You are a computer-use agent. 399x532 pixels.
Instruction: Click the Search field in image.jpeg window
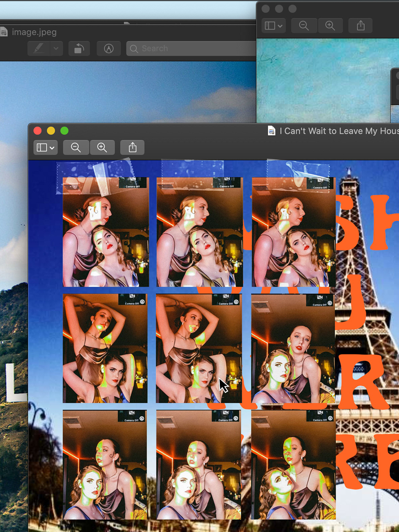(x=191, y=49)
